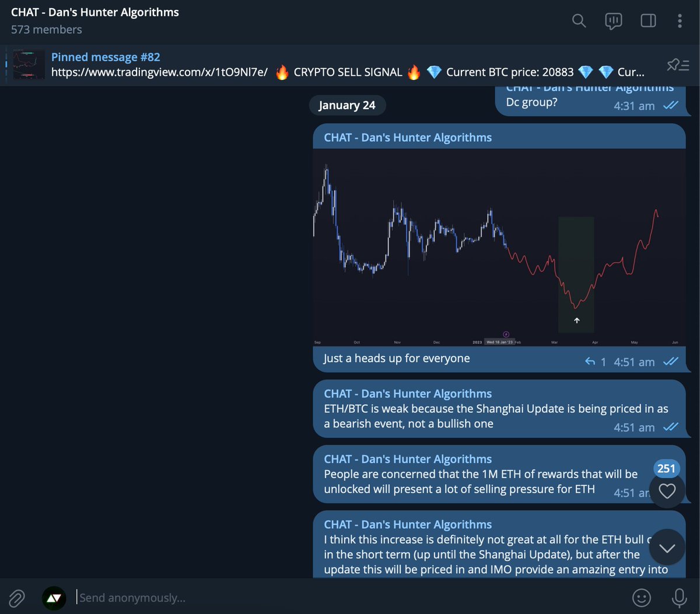Click the attach file paperclip icon
This screenshot has height=614, width=700.
click(16, 597)
